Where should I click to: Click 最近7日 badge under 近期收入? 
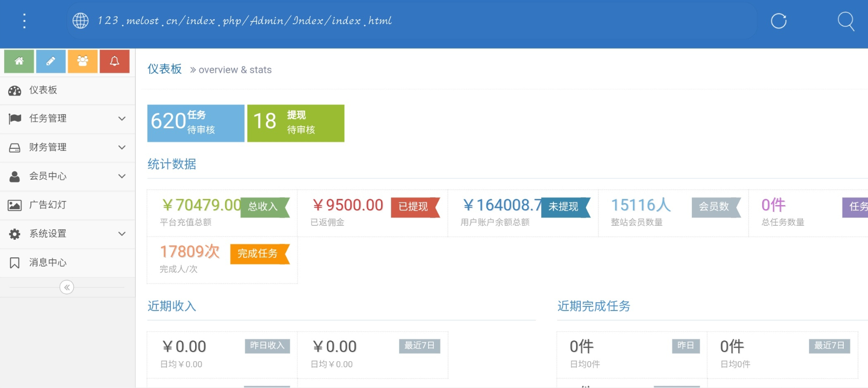coord(419,346)
